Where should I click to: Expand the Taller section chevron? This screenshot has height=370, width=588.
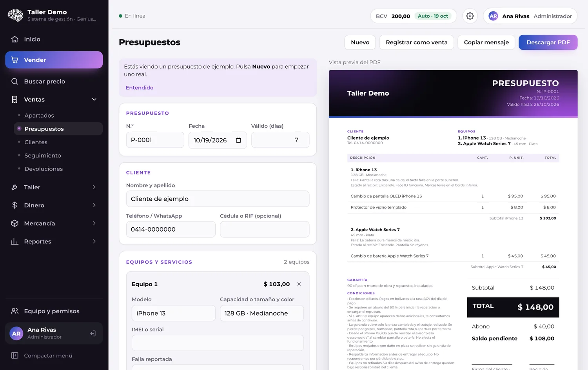[94, 187]
